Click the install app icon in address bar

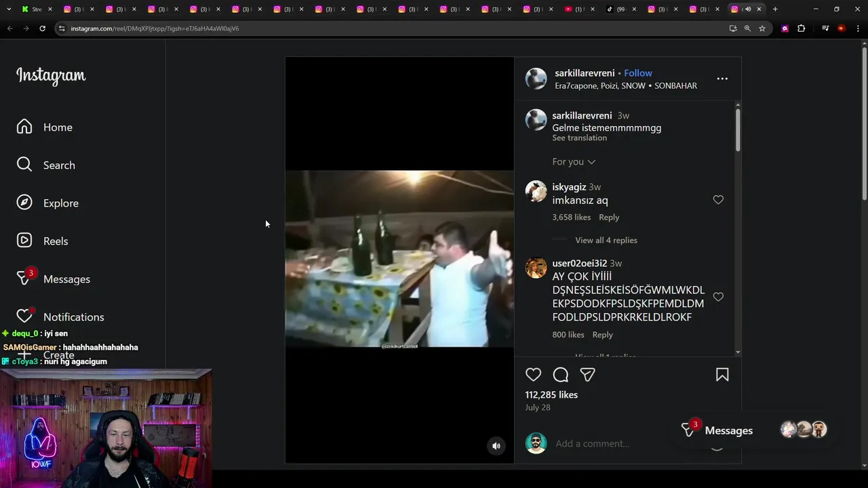(733, 28)
